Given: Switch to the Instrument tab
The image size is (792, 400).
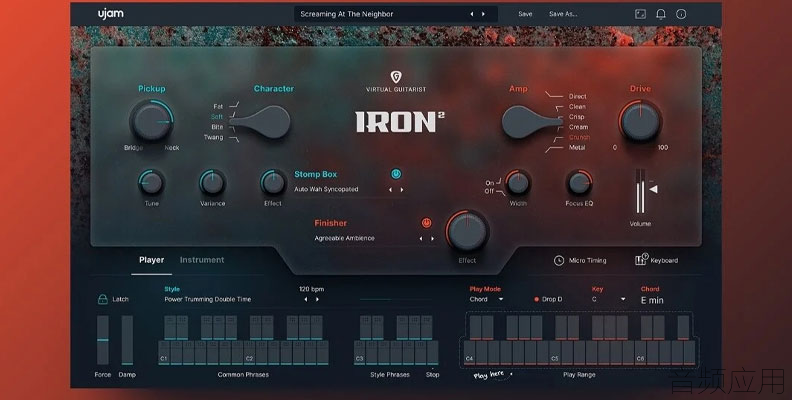Looking at the screenshot, I should pos(202,260).
